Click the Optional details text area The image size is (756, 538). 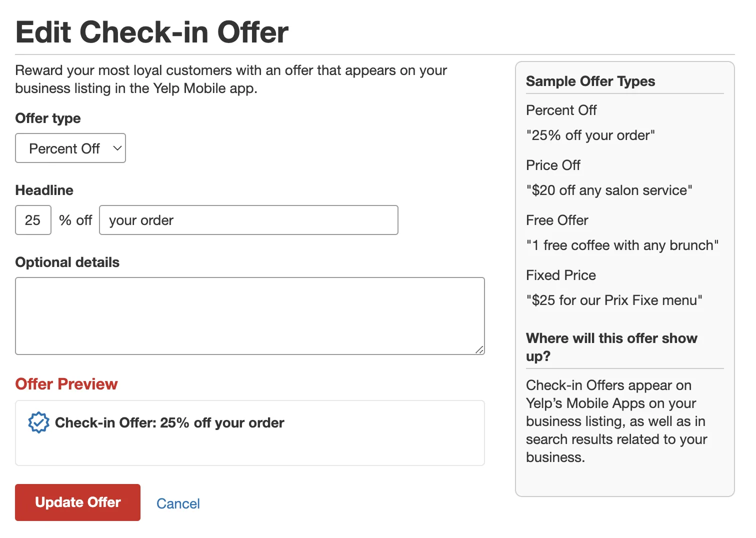tap(250, 316)
